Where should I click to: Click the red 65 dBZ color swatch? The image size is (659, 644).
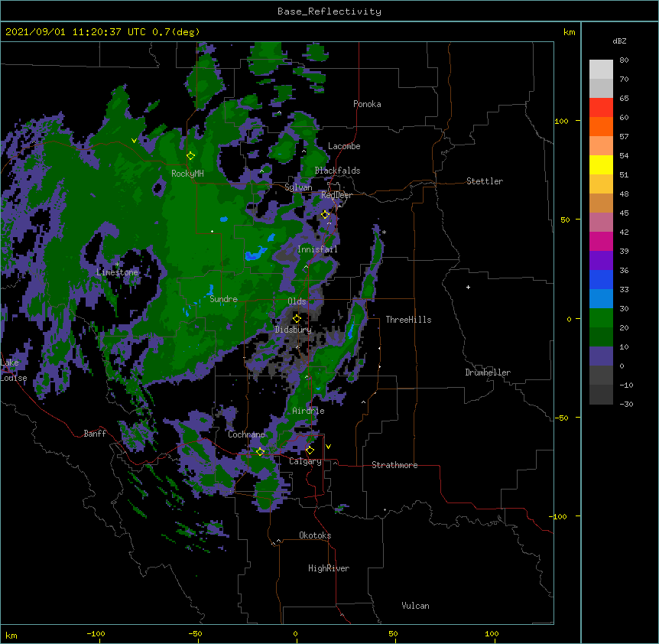(x=601, y=107)
